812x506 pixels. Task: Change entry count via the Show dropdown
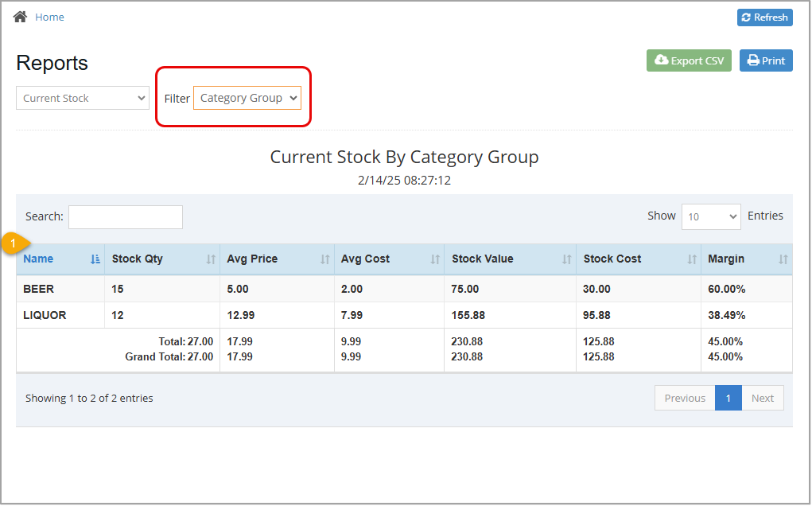coord(710,216)
